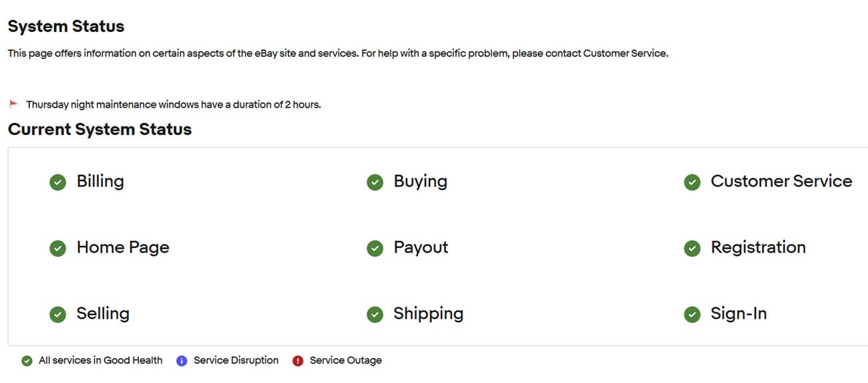Click the red Service Outage legend icon
The image size is (868, 383).
[298, 361]
